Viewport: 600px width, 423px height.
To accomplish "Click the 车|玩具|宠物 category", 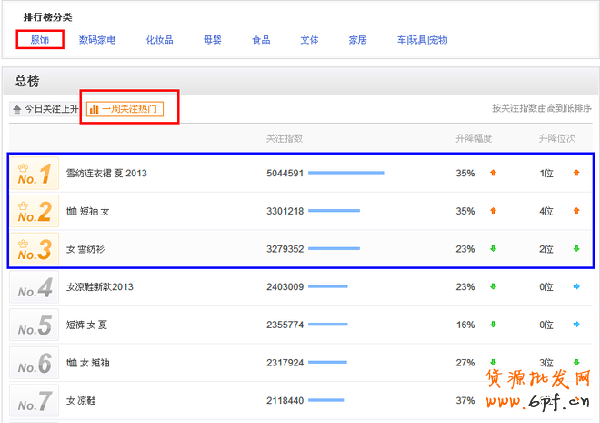I will click(x=421, y=40).
